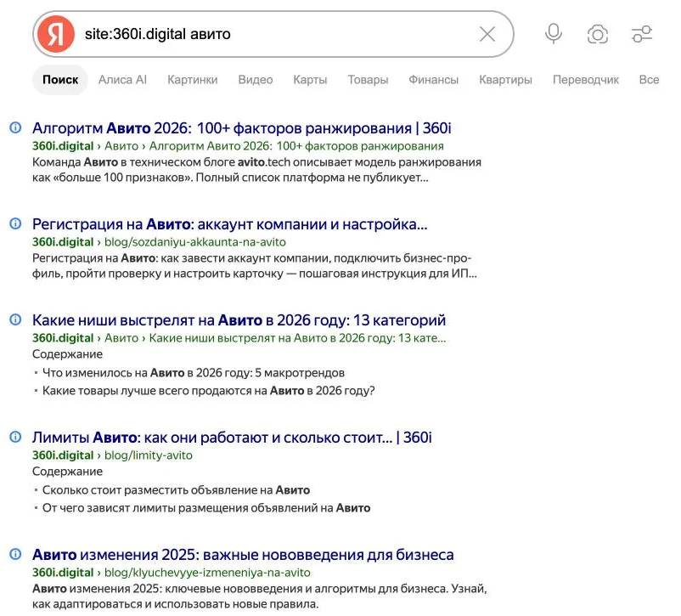681x616 pixels.
Task: Info icon beside Авито изменения 2025 result
Action: (x=15, y=554)
